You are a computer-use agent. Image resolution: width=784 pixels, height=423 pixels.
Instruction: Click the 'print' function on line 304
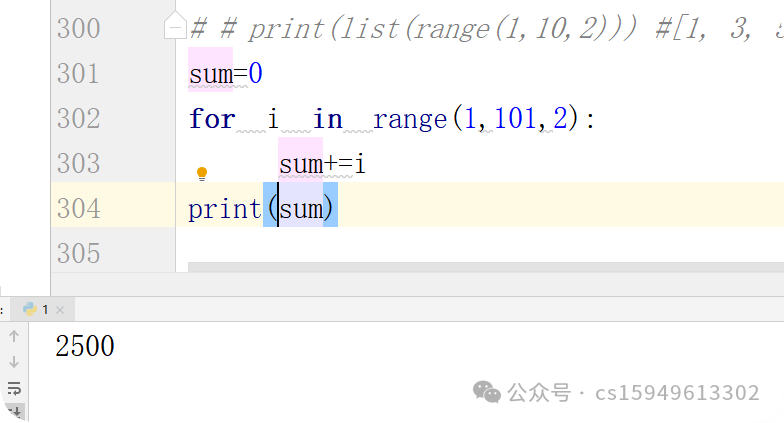(225, 209)
